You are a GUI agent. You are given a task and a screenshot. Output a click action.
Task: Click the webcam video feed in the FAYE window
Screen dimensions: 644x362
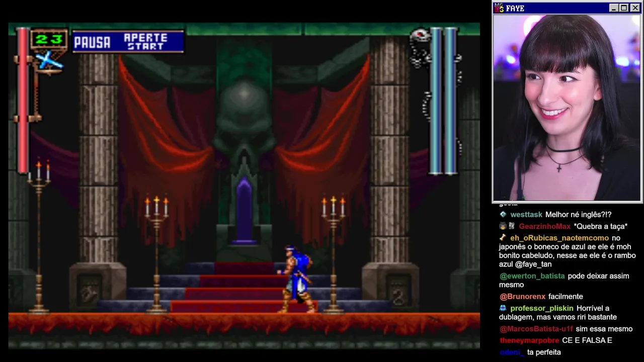coord(567,108)
